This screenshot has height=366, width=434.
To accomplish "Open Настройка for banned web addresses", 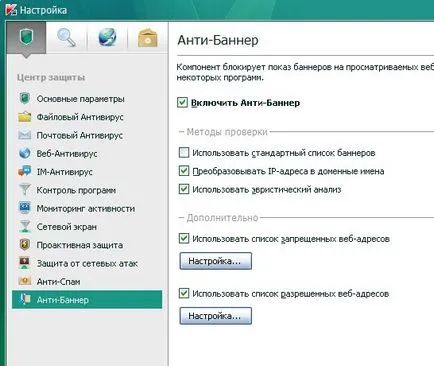I will pyautogui.click(x=216, y=261).
